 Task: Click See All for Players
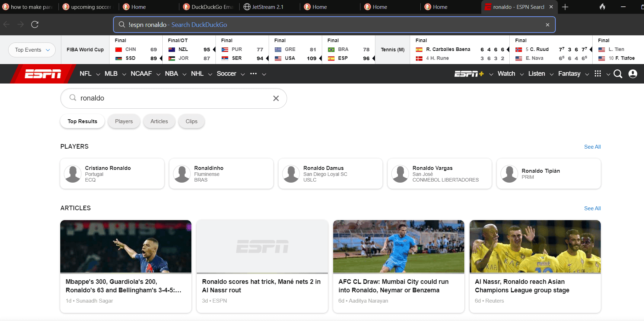click(592, 147)
